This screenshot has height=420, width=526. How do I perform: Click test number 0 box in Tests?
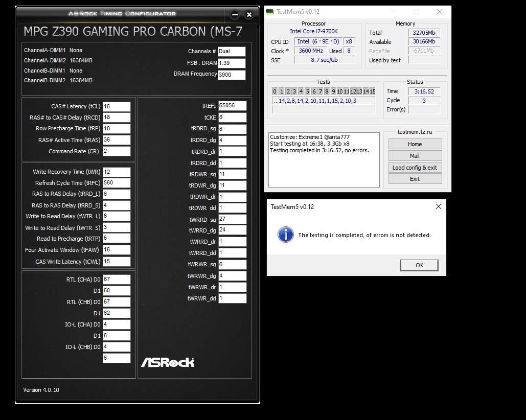[x=275, y=91]
